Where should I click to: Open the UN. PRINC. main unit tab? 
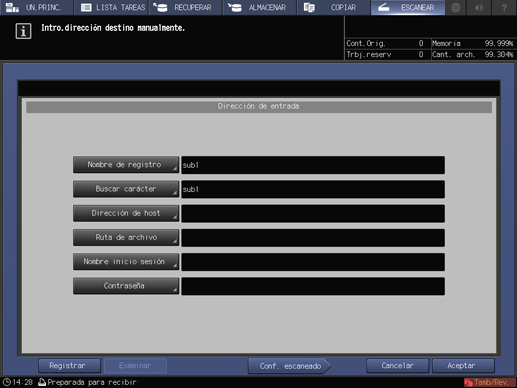pyautogui.click(x=36, y=7)
